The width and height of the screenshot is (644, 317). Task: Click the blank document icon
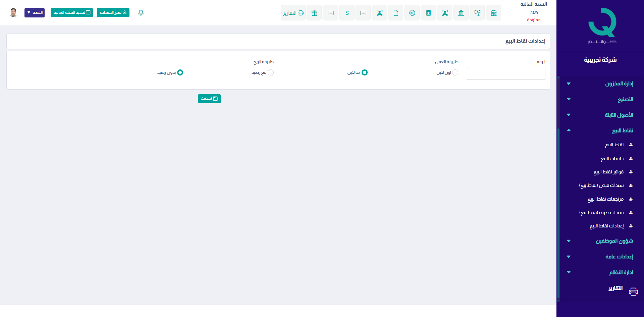coord(396,13)
